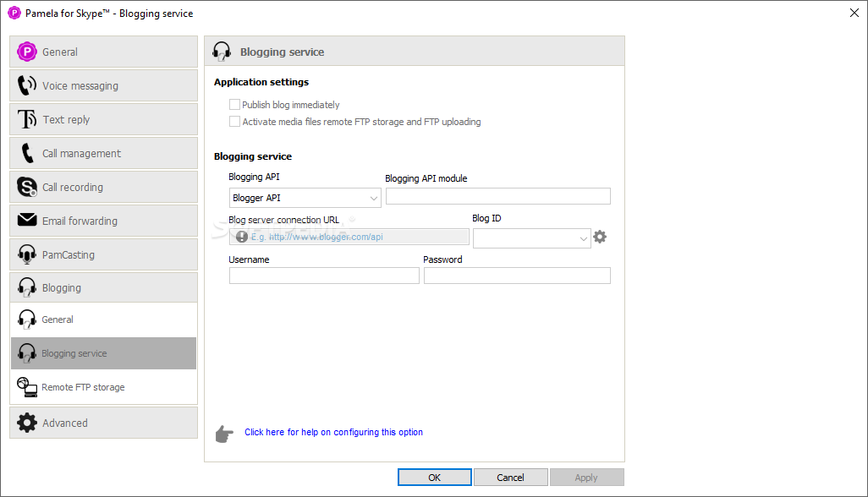The width and height of the screenshot is (868, 497).
Task: Open Advanced settings section
Action: coord(103,423)
